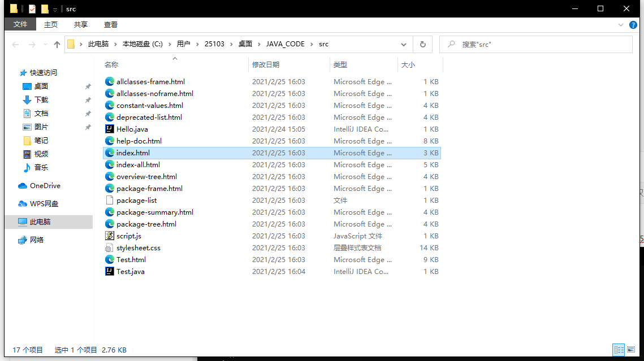Screen dimensions: 644x361
Task: Expand the ribbon chevron
Action: click(621, 25)
